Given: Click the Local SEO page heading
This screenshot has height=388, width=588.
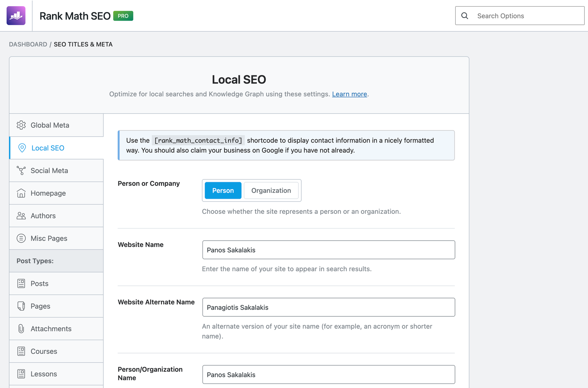Looking at the screenshot, I should pyautogui.click(x=239, y=79).
